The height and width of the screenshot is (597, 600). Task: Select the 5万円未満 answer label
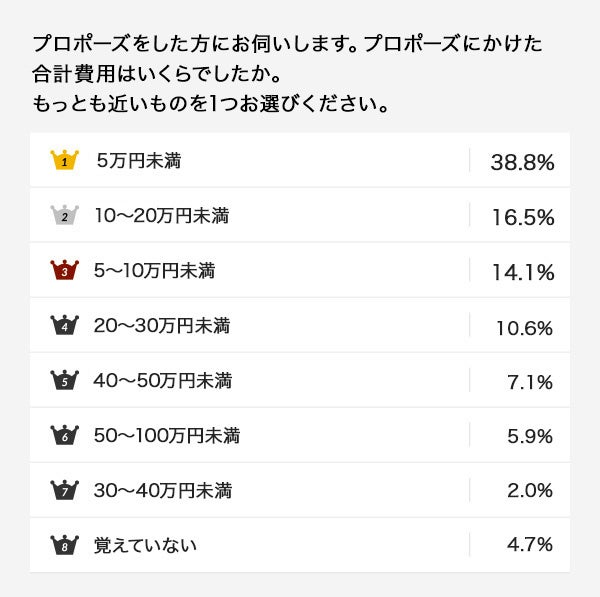139,160
